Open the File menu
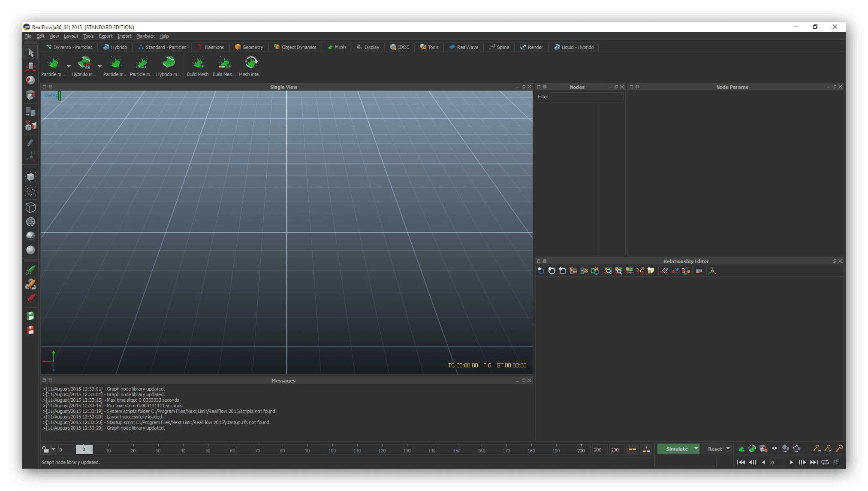This screenshot has height=491, width=868. pos(28,36)
